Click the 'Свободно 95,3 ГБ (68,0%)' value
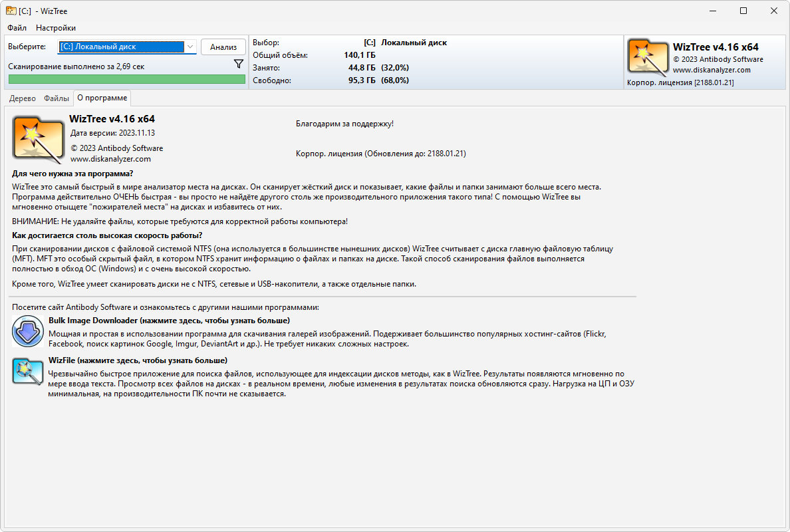Screen dimensions: 790x532 [x=378, y=80]
